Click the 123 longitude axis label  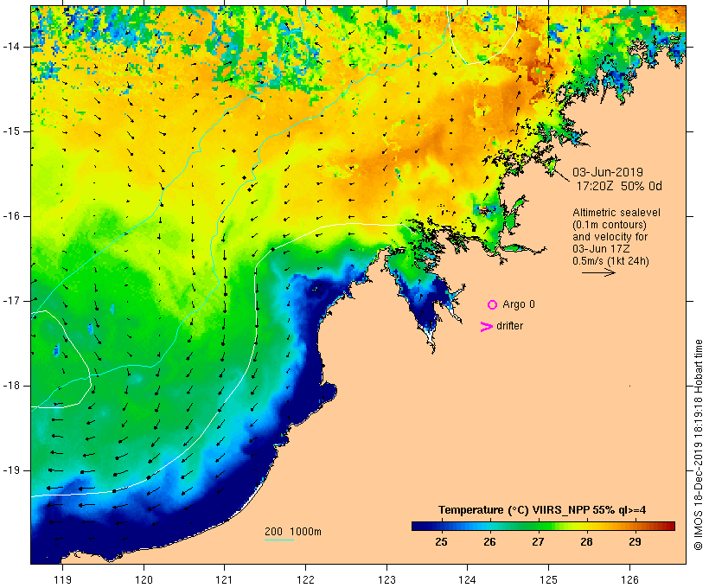point(386,579)
